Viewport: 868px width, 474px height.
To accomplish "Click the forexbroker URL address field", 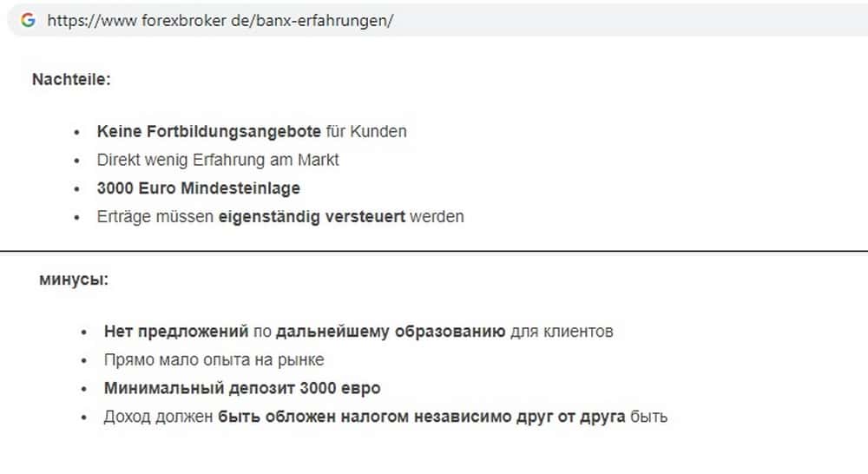I will pos(220,21).
